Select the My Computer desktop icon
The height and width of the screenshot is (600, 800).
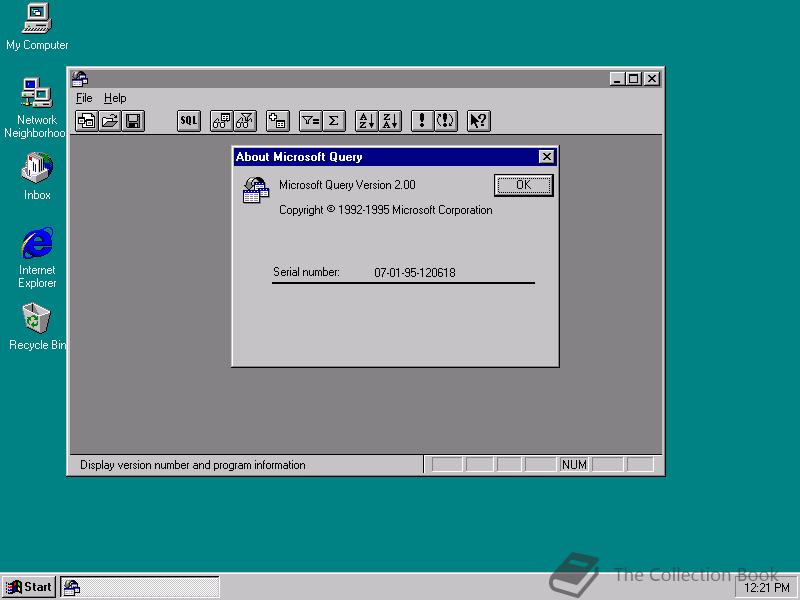(x=37, y=27)
